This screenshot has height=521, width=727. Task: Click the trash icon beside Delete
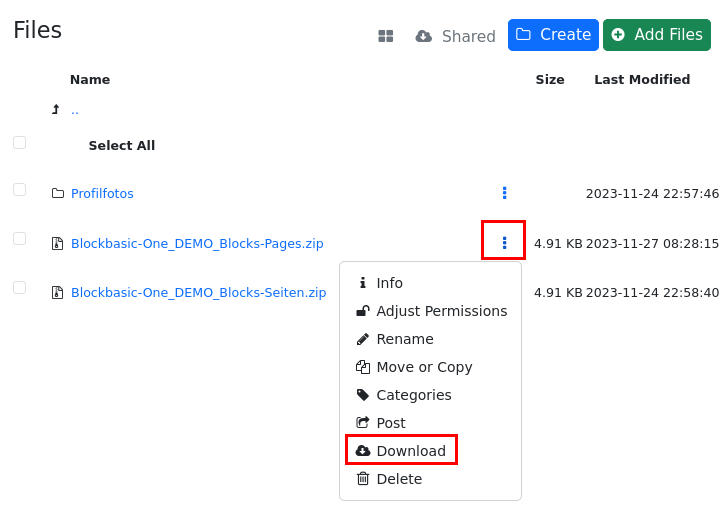(363, 479)
